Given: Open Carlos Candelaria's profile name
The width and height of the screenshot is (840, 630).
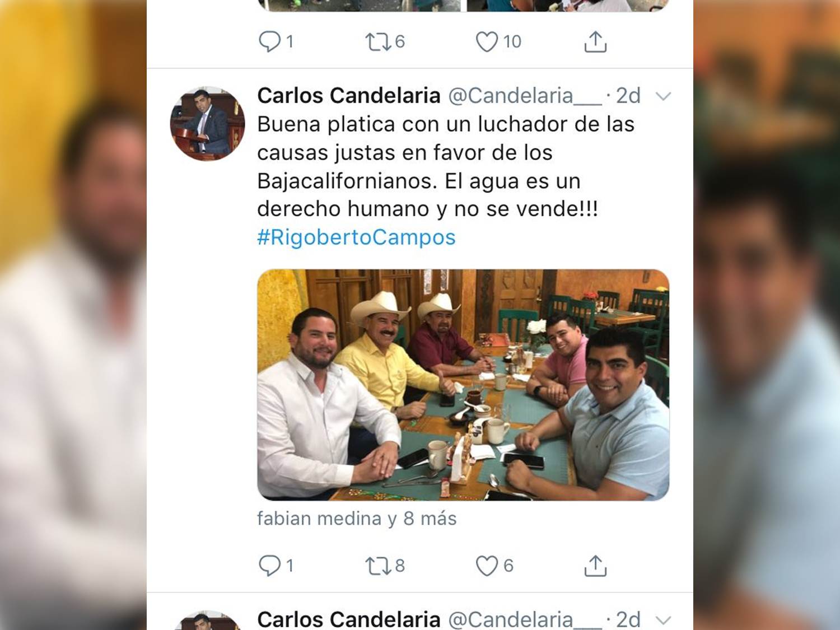Looking at the screenshot, I should coord(349,96).
